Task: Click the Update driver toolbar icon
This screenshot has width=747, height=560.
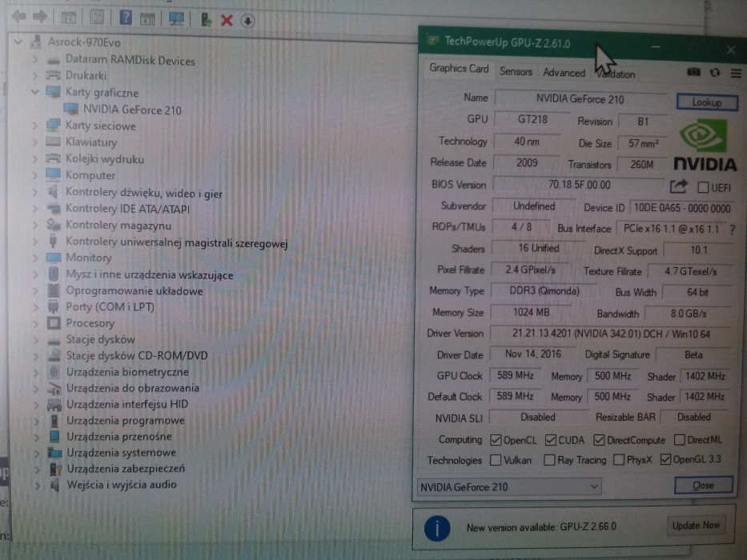Action: click(x=206, y=20)
